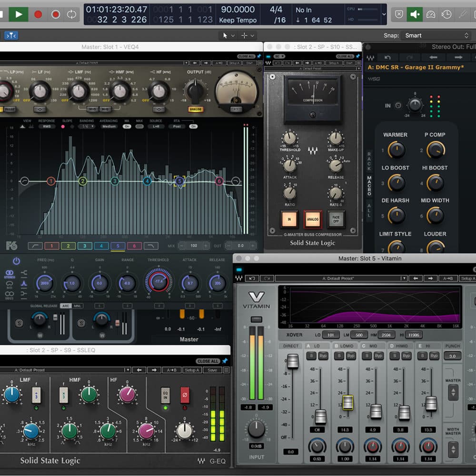
Task: Start playback with the green Play button
Action: [x=18, y=14]
